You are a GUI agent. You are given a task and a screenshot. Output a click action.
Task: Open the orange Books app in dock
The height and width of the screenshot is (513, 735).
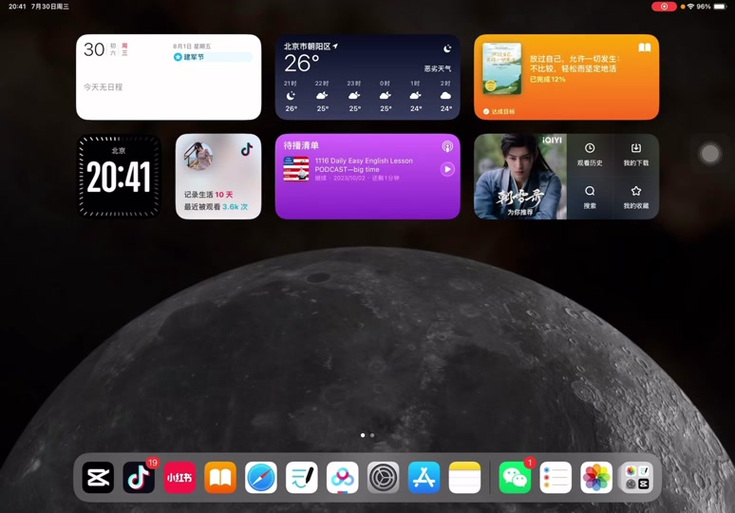pyautogui.click(x=220, y=477)
